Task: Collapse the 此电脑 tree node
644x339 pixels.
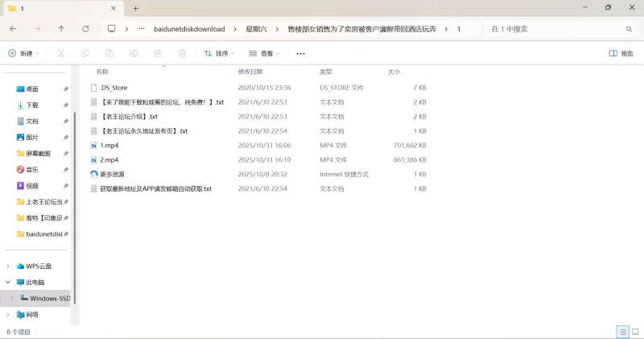Action: click(x=8, y=283)
